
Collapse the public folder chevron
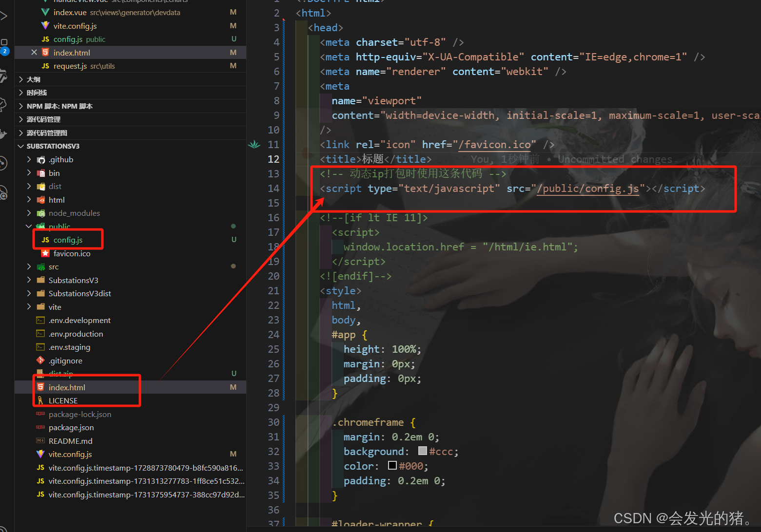click(29, 226)
